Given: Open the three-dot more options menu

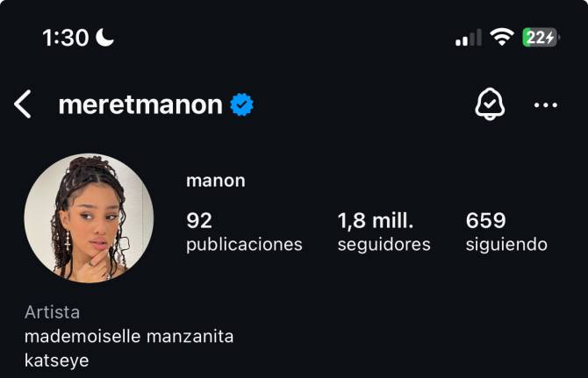Looking at the screenshot, I should [x=545, y=105].
